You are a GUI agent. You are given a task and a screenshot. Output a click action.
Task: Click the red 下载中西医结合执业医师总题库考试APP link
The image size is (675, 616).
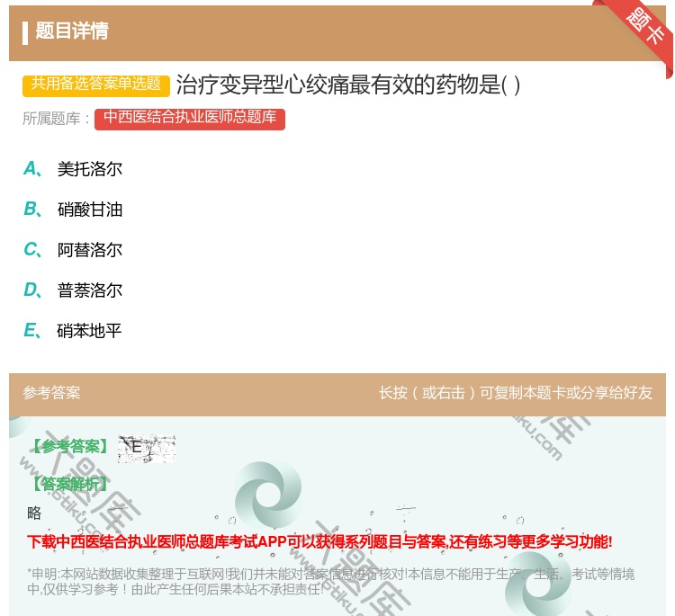pos(319,541)
